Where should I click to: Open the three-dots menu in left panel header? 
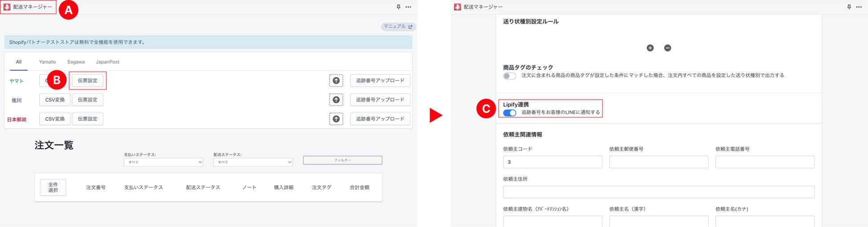click(x=408, y=7)
